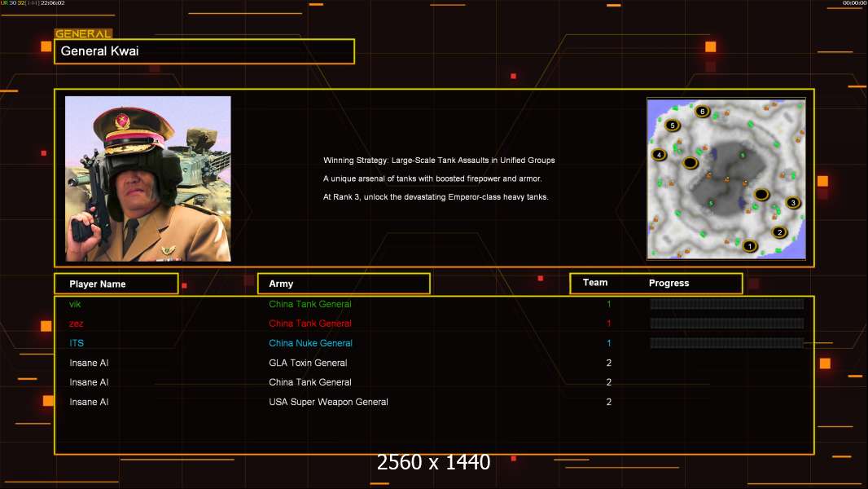Click zez's China Tank General army

(310, 324)
